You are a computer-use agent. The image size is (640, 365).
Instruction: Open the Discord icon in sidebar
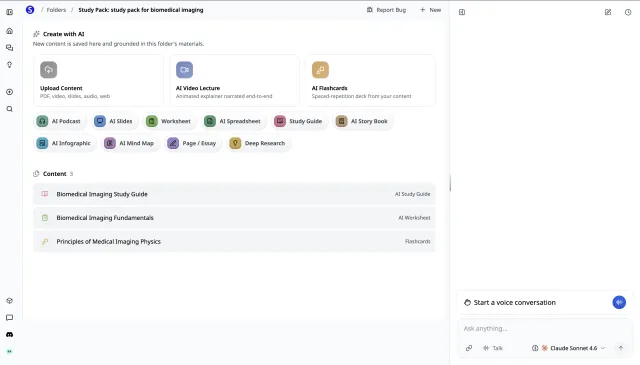pyautogui.click(x=9, y=334)
